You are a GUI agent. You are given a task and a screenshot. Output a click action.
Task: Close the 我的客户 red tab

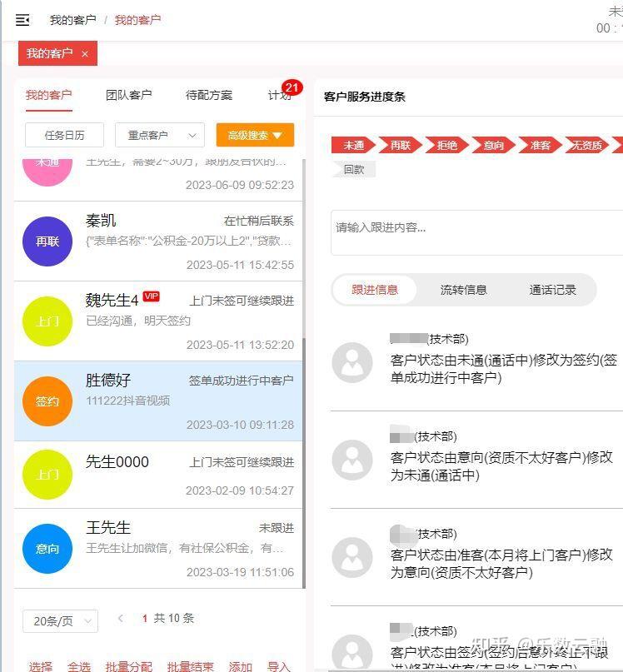pos(85,53)
